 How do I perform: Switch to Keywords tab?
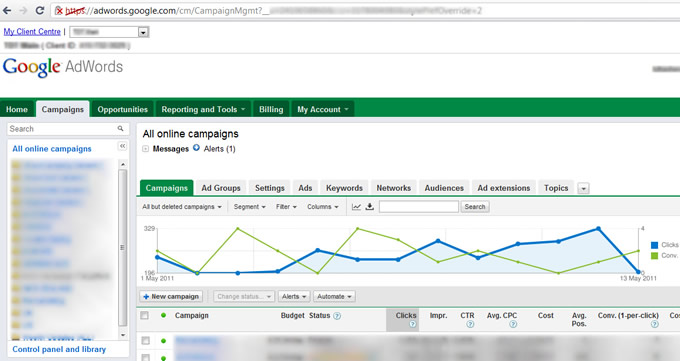(x=344, y=188)
